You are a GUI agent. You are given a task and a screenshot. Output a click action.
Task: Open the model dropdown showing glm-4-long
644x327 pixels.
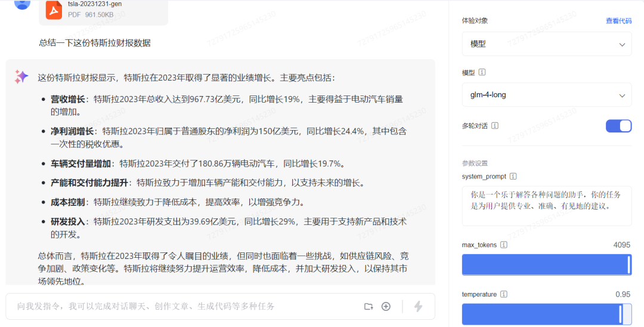tap(547, 95)
